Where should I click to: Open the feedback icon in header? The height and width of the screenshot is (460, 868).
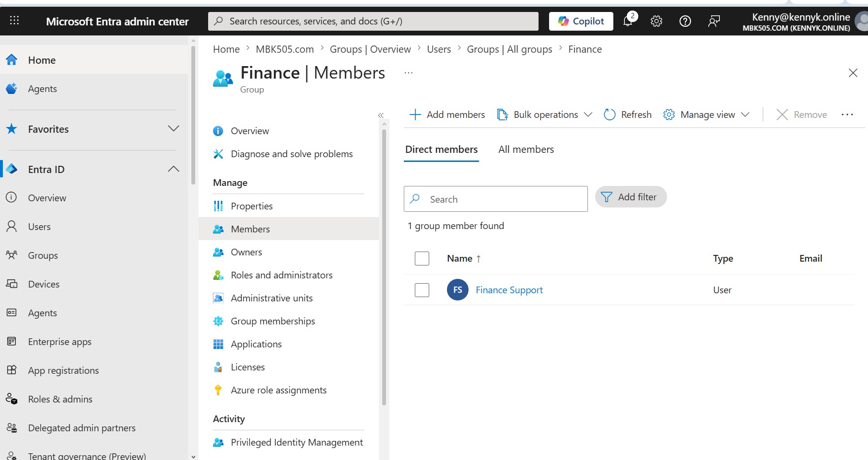(714, 21)
